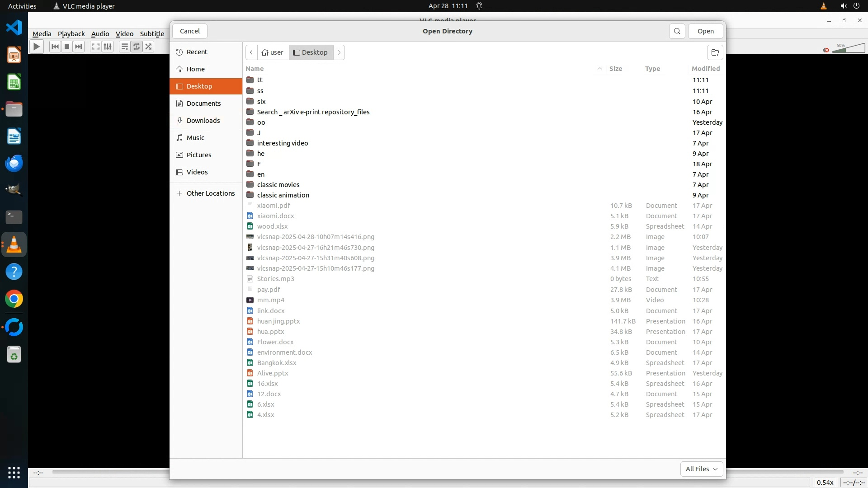
Task: Click the path forward chevron
Action: click(x=339, y=52)
